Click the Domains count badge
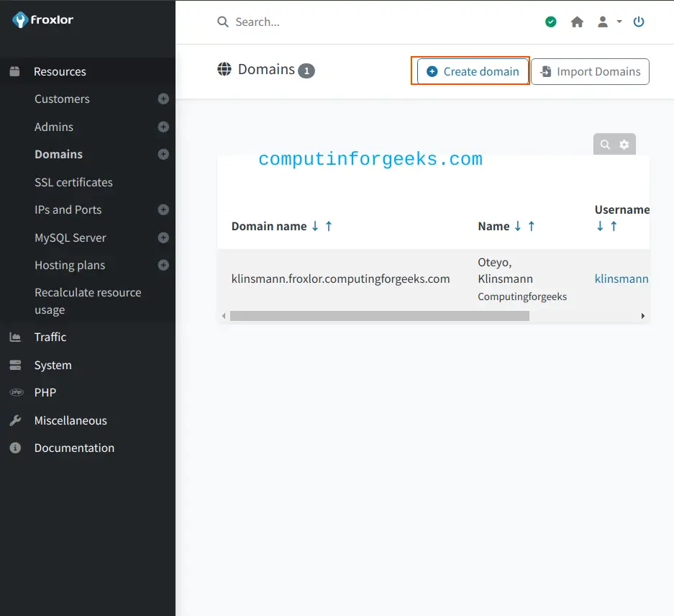The image size is (674, 616). click(306, 71)
